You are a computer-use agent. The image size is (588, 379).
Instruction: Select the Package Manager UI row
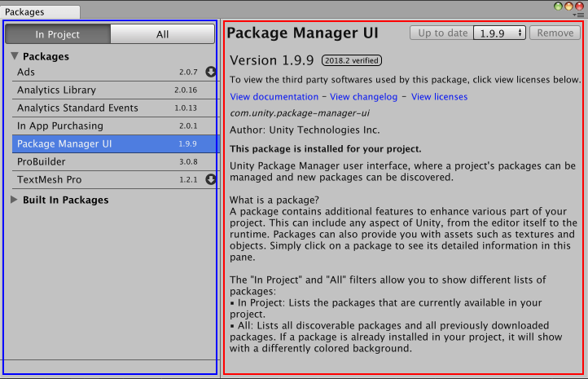pyautogui.click(x=114, y=143)
